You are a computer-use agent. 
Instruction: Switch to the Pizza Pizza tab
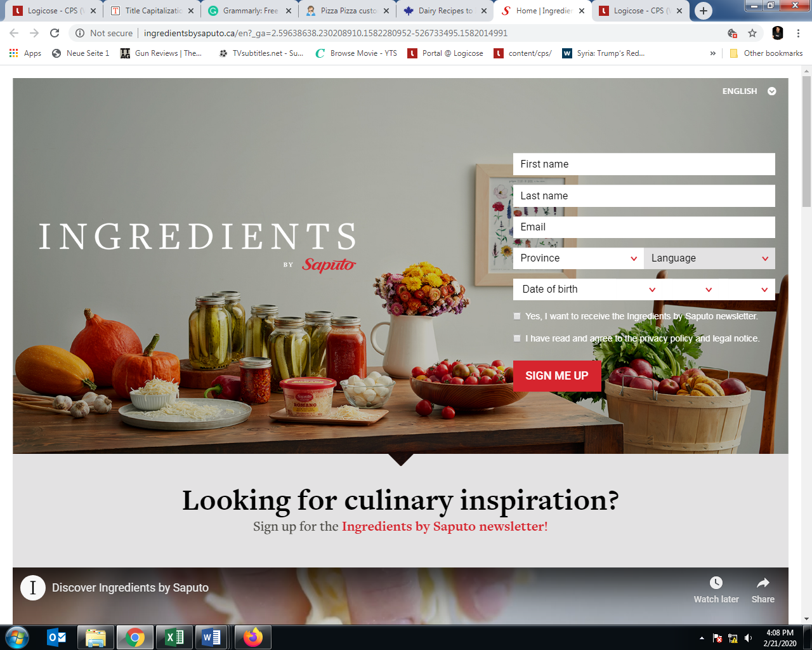(347, 11)
